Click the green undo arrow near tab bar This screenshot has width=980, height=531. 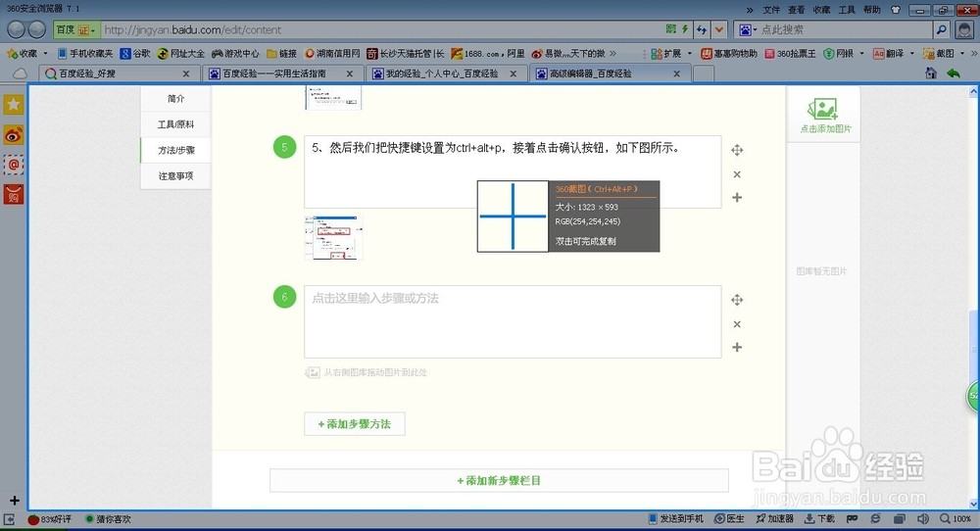click(x=954, y=73)
